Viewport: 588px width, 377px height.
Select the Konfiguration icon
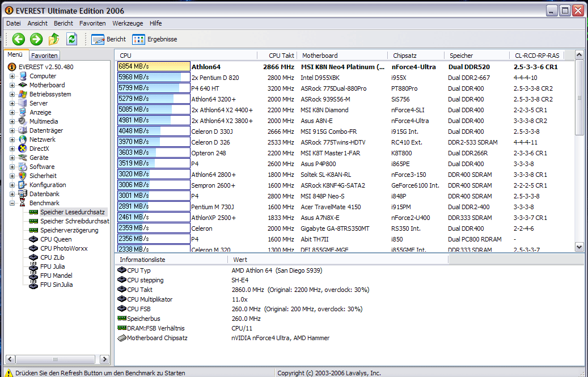[23, 185]
